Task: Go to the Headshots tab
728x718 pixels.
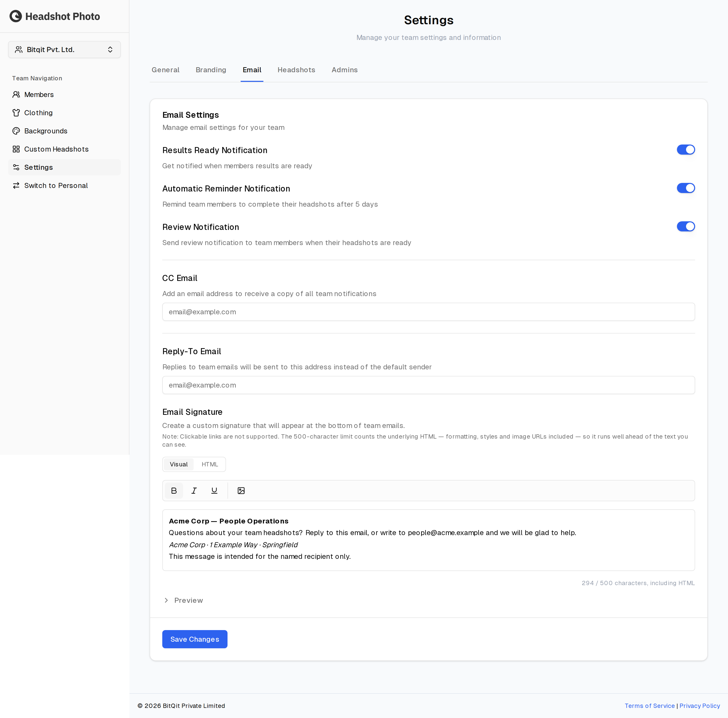Action: click(297, 70)
